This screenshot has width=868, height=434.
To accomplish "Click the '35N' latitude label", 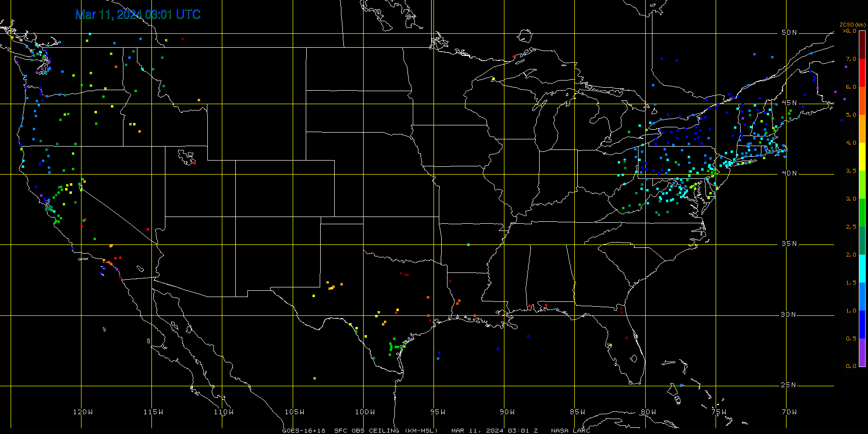I will [x=789, y=244].
